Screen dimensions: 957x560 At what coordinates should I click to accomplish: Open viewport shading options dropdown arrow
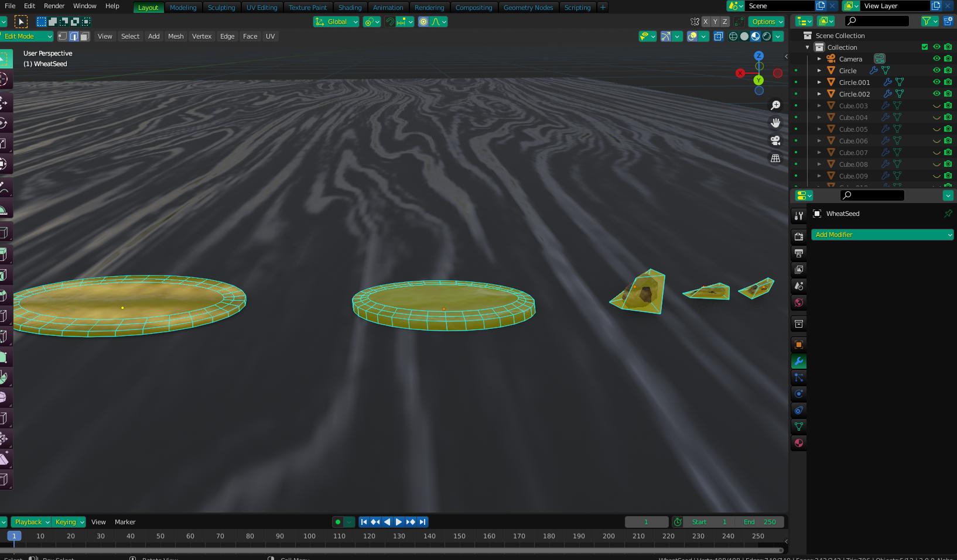778,36
